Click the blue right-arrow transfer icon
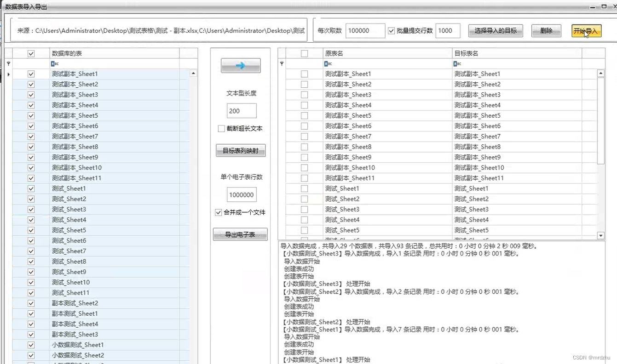Image resolution: width=617 pixels, height=364 pixels. [240, 65]
